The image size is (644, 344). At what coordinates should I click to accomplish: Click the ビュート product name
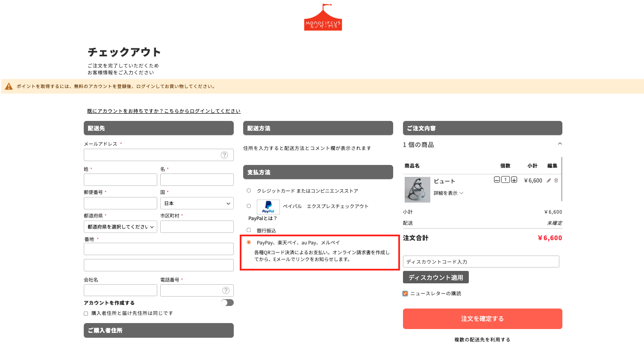coord(445,181)
